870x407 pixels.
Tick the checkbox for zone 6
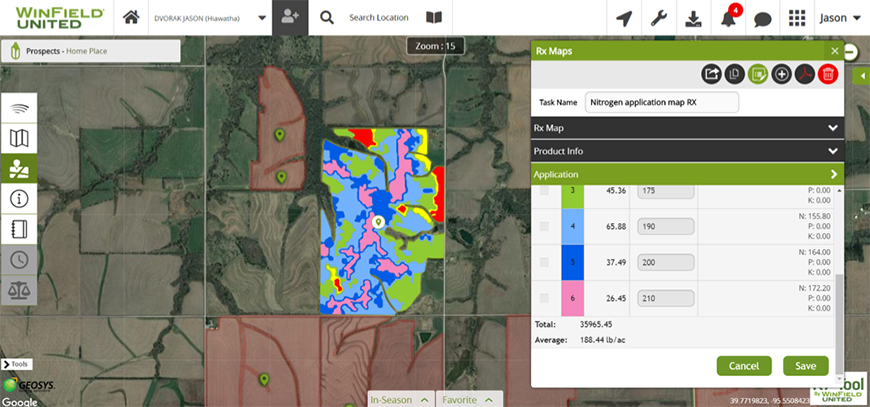545,297
